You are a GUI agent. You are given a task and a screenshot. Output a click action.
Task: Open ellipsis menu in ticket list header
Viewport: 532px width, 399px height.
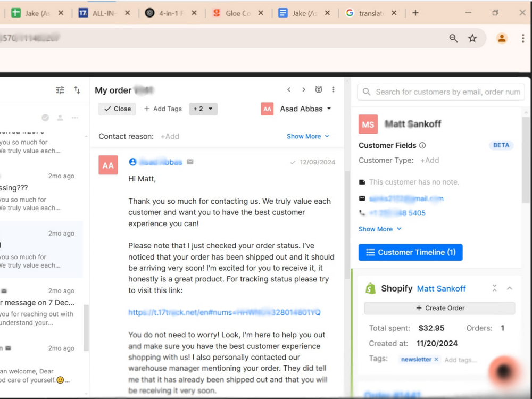pyautogui.click(x=75, y=118)
